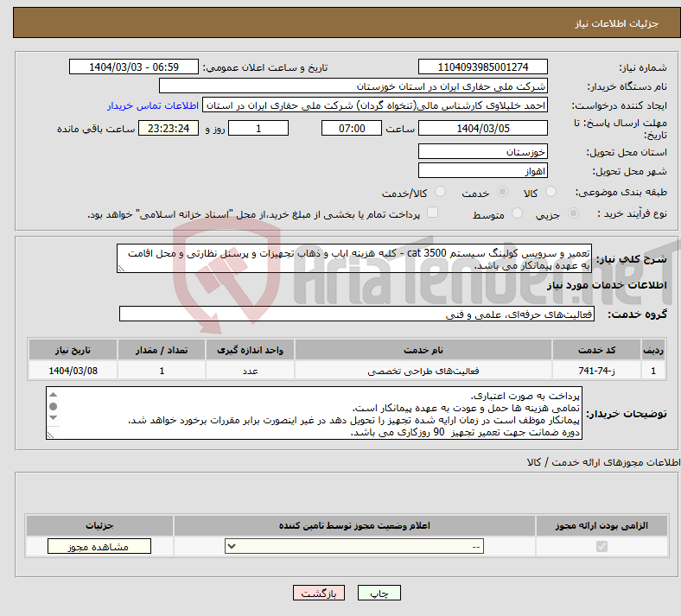Select the خدمت radio button

click(x=502, y=192)
